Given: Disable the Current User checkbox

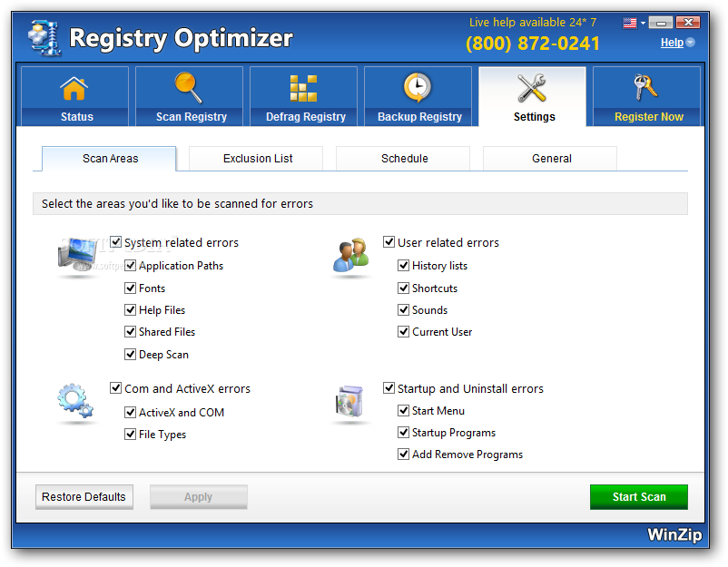Looking at the screenshot, I should [404, 332].
